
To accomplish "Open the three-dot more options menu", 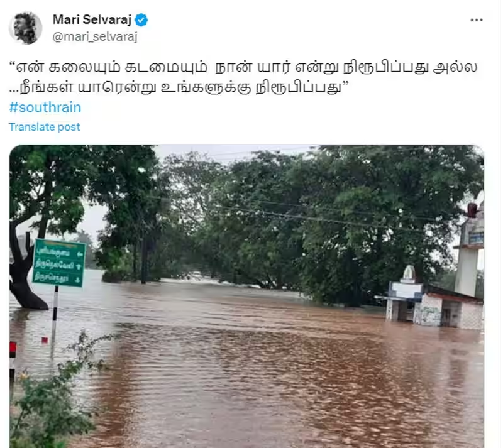I will 477,20.
